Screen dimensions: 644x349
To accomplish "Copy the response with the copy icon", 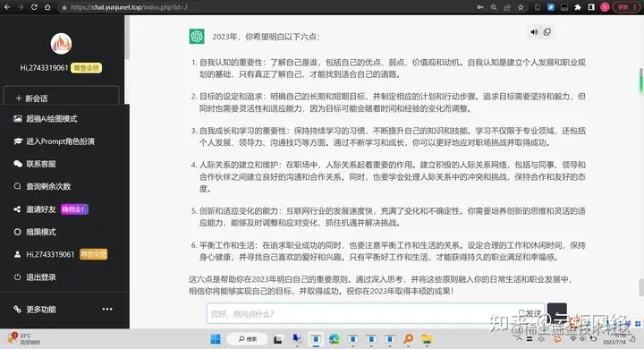I will (x=547, y=32).
